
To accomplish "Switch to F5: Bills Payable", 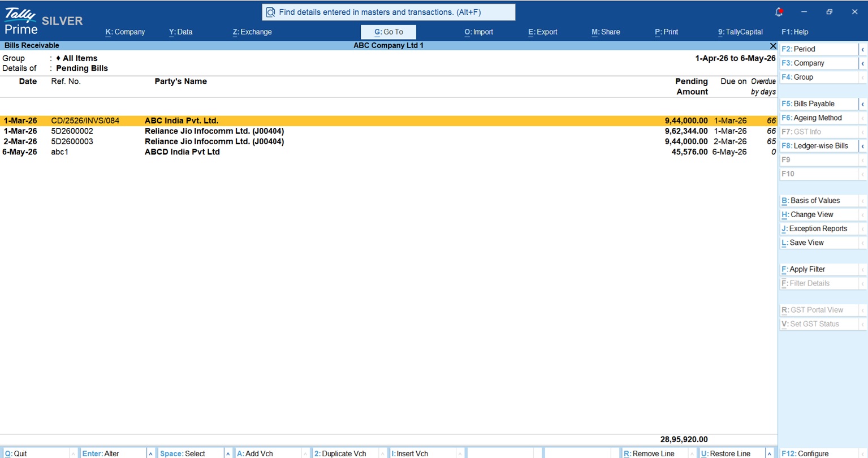I will pos(819,104).
